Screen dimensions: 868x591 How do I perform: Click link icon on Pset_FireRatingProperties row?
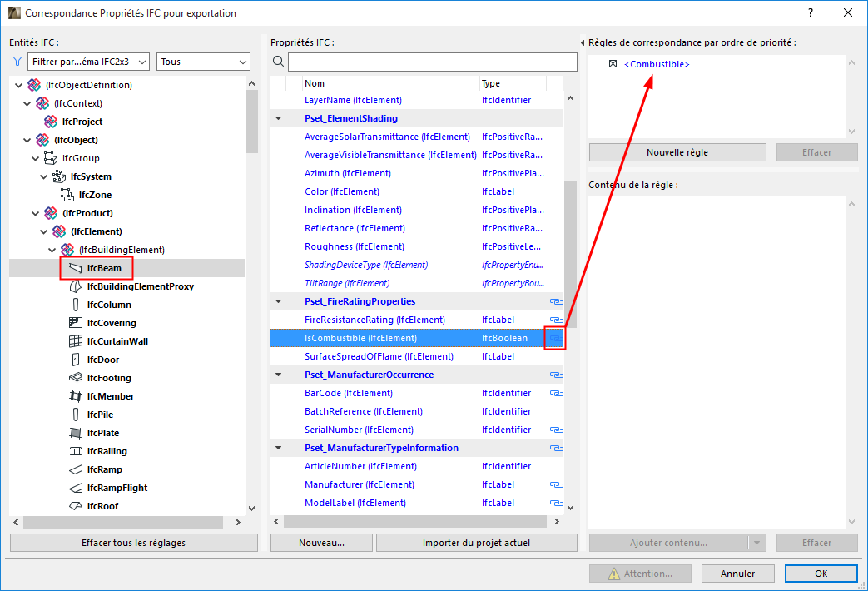click(x=557, y=301)
